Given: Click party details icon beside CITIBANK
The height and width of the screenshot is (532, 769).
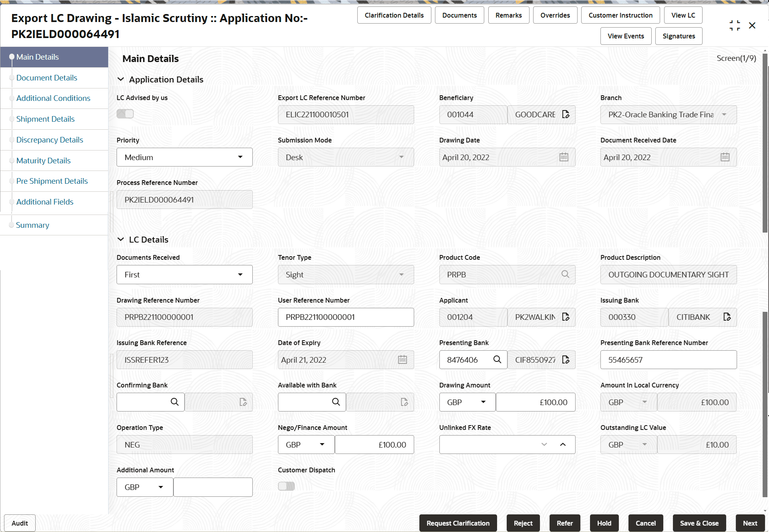Looking at the screenshot, I should click(727, 317).
